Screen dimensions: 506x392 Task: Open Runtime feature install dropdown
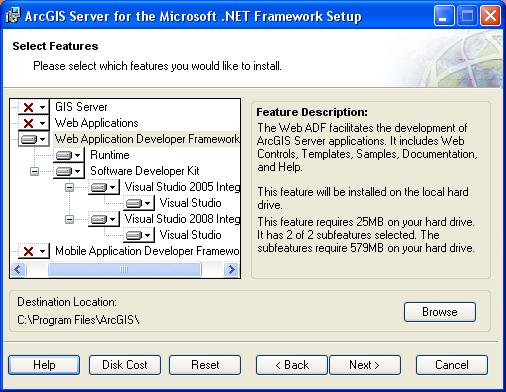coord(69,155)
